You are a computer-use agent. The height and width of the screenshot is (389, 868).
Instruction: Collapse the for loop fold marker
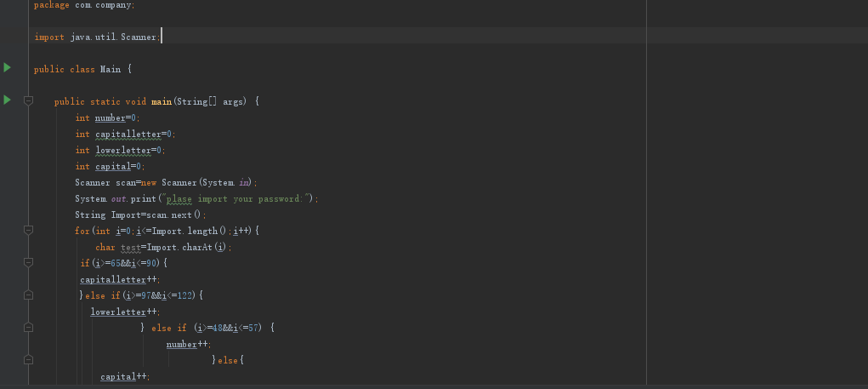coord(28,230)
